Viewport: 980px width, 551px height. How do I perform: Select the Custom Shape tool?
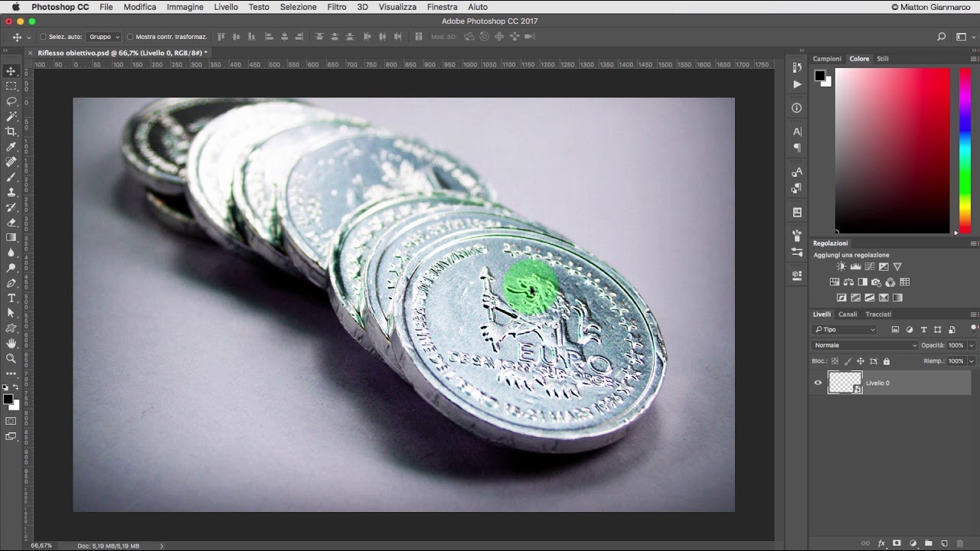pos(11,328)
